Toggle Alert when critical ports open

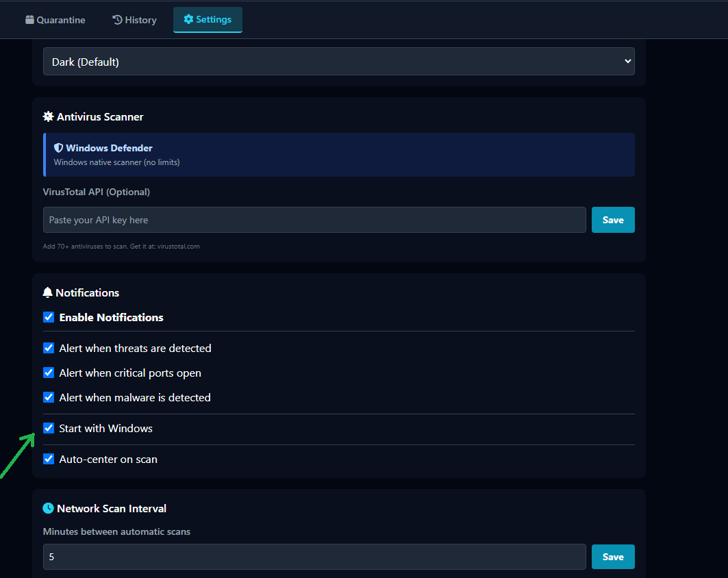click(x=49, y=373)
